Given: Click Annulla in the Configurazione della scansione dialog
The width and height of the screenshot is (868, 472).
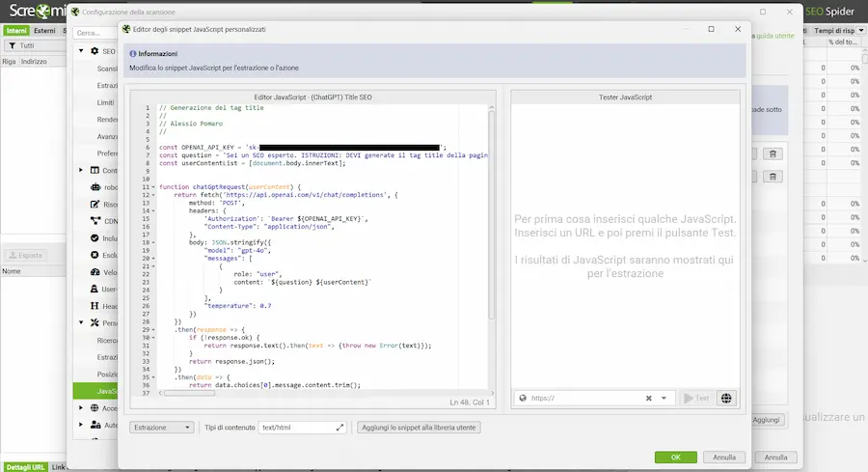Looking at the screenshot, I should point(775,458).
